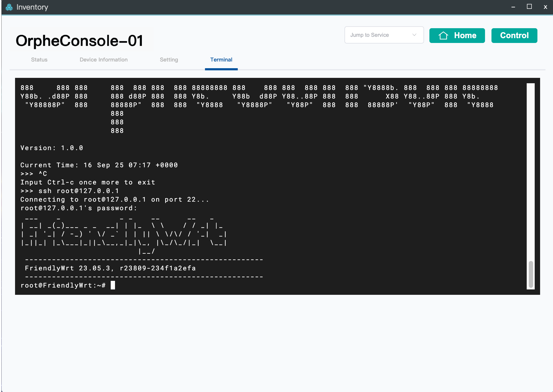Click the Jump to Service chevron arrow
The height and width of the screenshot is (392, 553).
tap(414, 35)
